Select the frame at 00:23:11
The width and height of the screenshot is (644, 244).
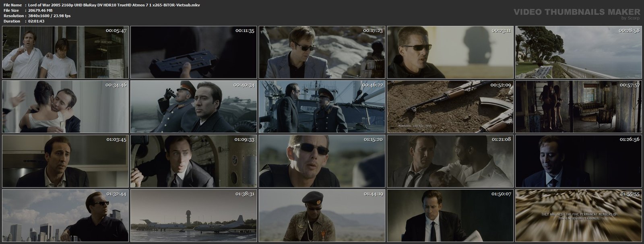click(450, 52)
